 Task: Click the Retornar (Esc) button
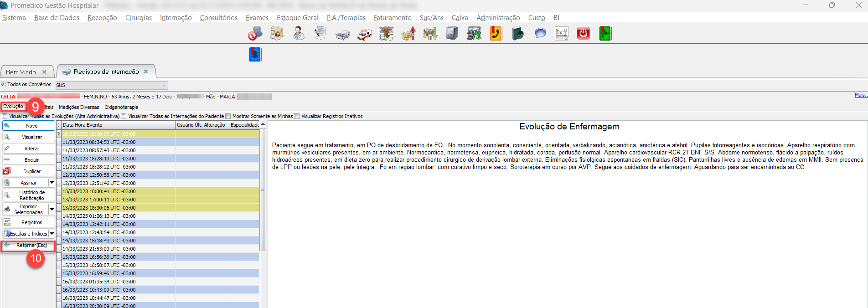pyautogui.click(x=28, y=246)
